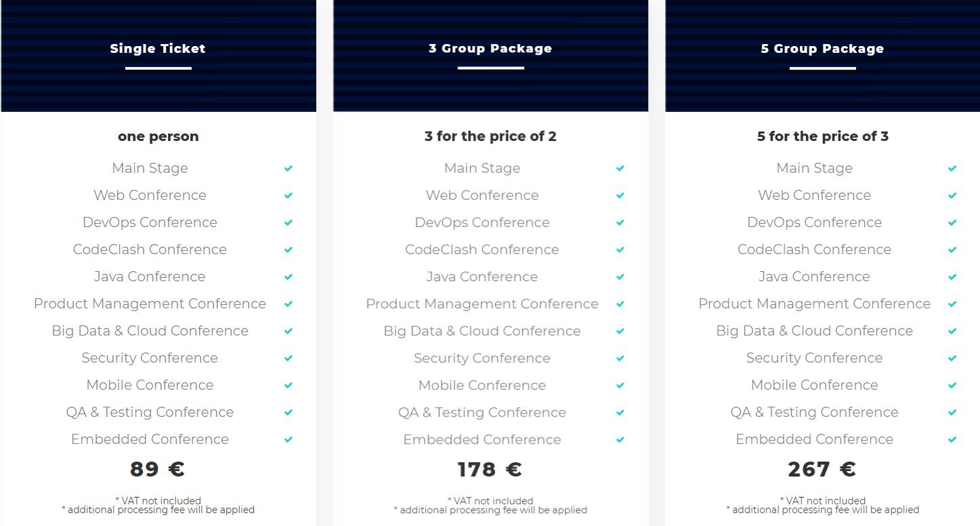The image size is (980, 526).
Task: Click the Embedded Conference checkmark in 3 Group Package
Action: coord(620,439)
